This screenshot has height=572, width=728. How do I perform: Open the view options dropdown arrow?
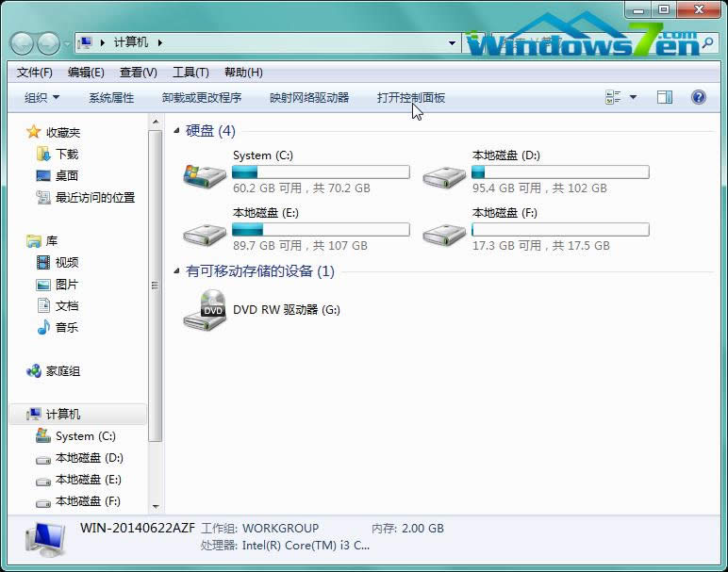point(633,97)
